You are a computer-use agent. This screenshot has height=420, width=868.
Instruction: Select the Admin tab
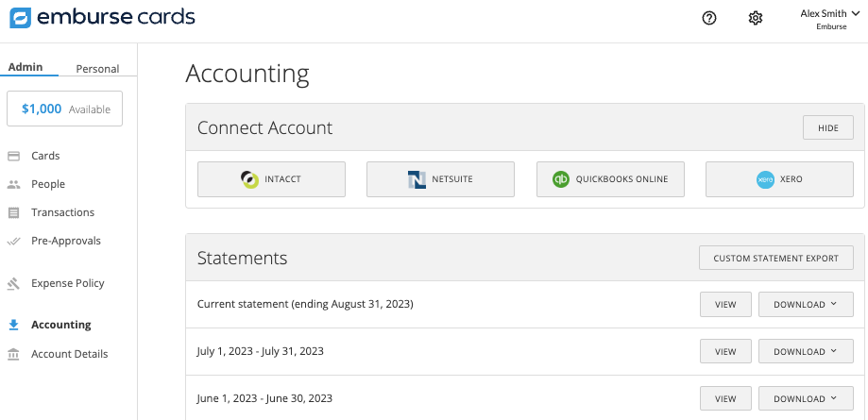pos(26,67)
